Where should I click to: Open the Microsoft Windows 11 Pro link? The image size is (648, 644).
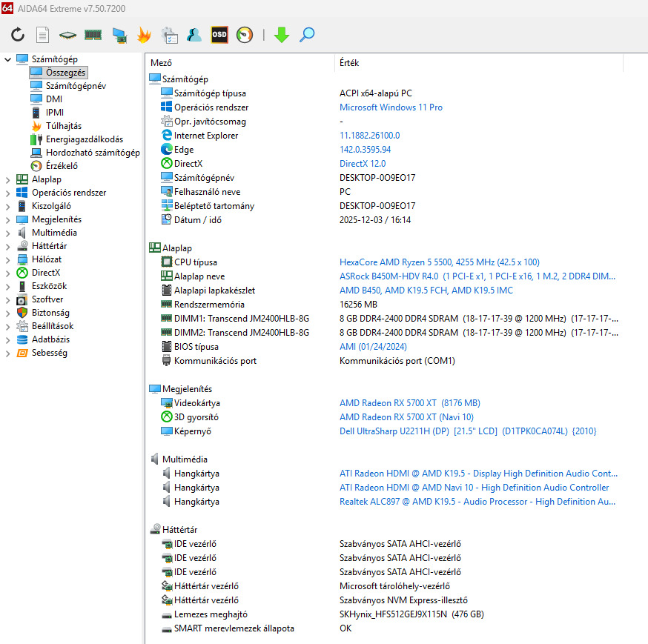391,107
